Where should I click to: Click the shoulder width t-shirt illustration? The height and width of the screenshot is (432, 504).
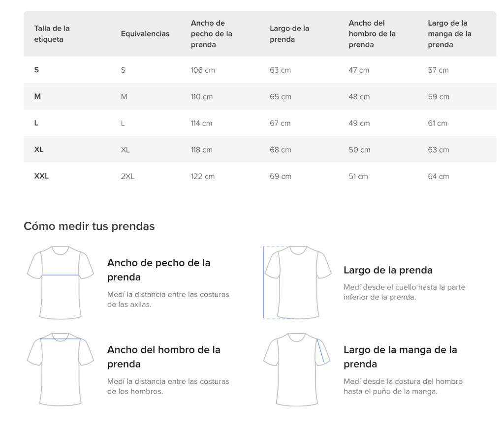tap(61, 370)
